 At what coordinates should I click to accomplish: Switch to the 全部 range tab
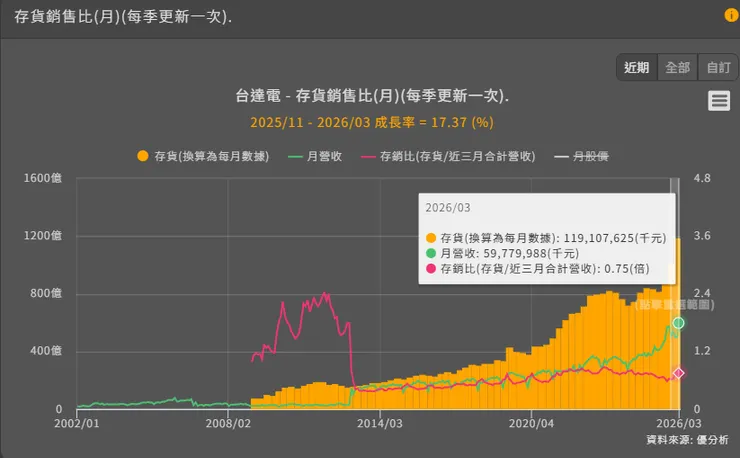[x=677, y=68]
